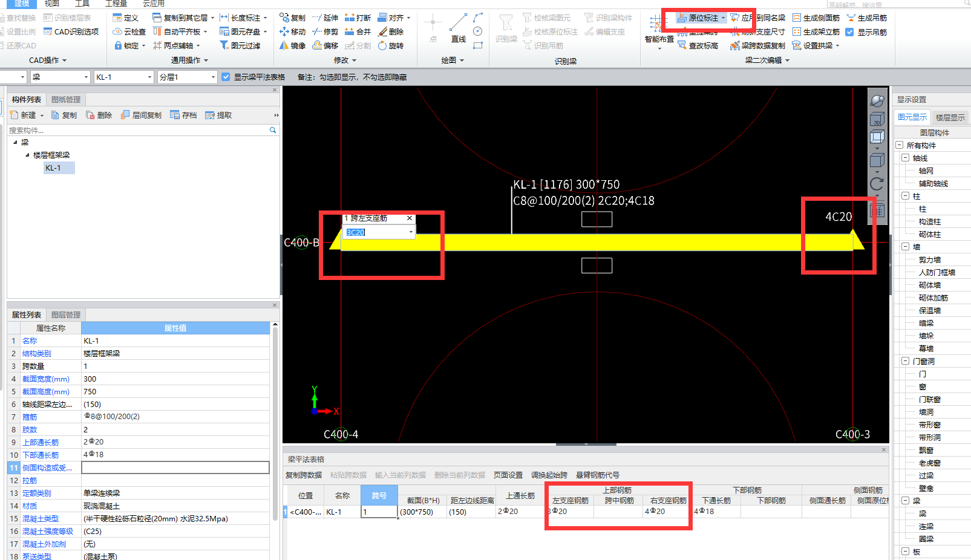Open the 3C20 rebar value dropdown

(411, 232)
